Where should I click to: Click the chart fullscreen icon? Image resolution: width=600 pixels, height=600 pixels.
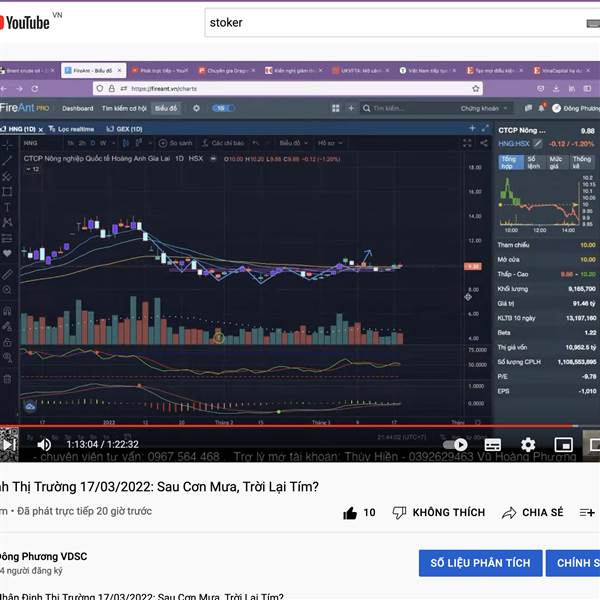pyautogui.click(x=467, y=143)
